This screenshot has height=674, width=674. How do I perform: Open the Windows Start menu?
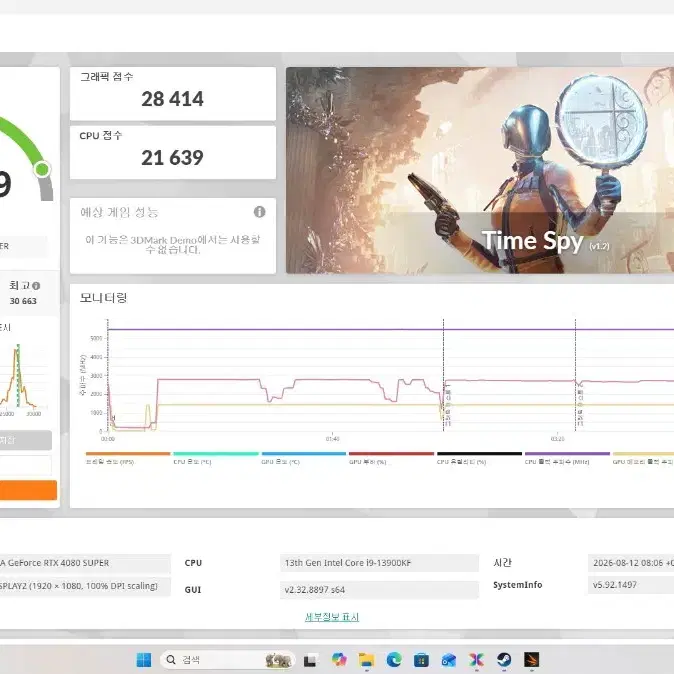144,659
